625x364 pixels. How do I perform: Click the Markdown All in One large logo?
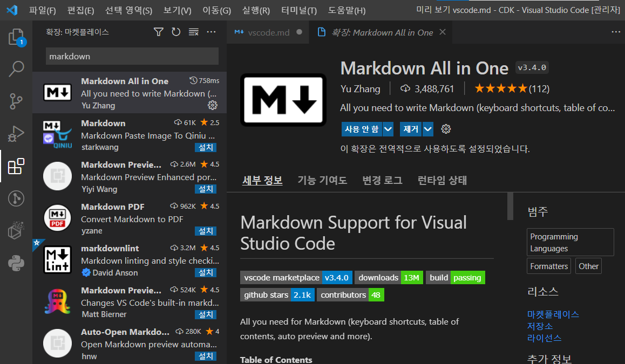[x=283, y=100]
